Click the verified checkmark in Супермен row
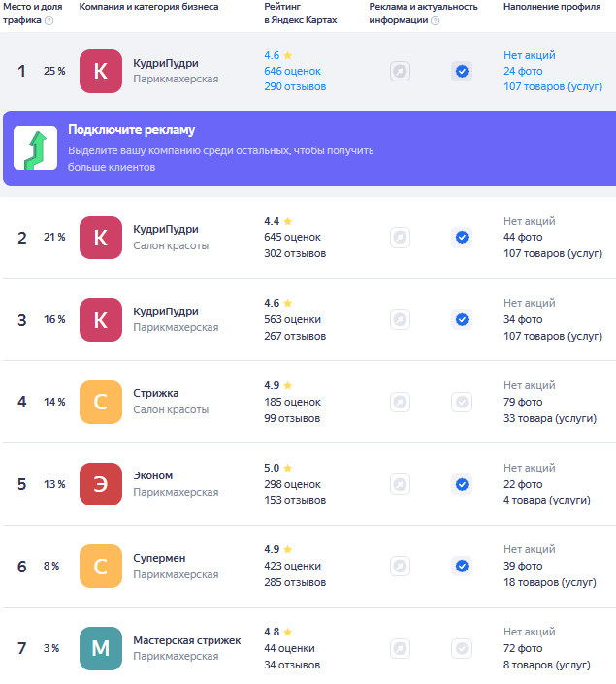 click(462, 567)
